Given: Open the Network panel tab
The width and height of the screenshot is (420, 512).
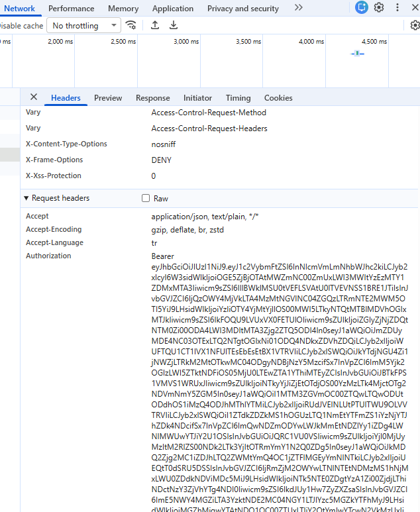Looking at the screenshot, I should pos(19,9).
